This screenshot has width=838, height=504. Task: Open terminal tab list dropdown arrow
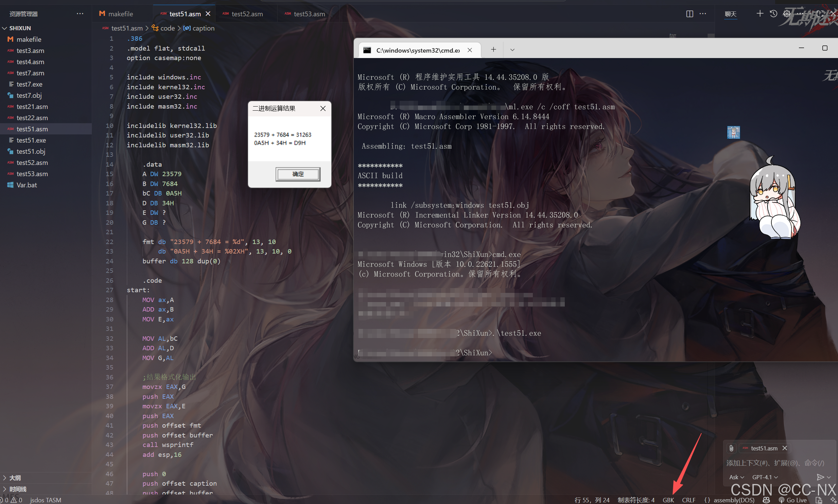(512, 50)
